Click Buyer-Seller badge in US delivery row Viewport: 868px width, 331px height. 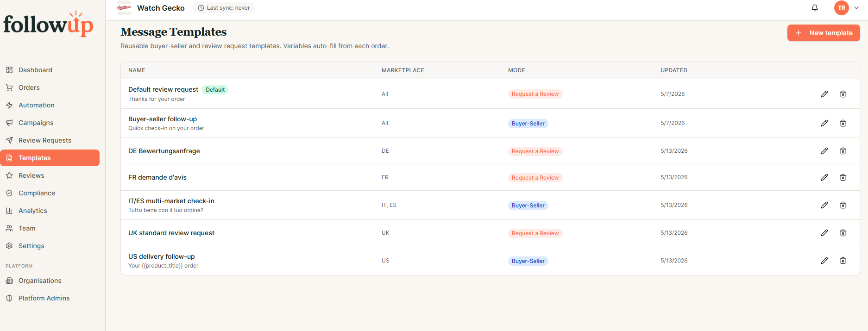[x=528, y=261]
